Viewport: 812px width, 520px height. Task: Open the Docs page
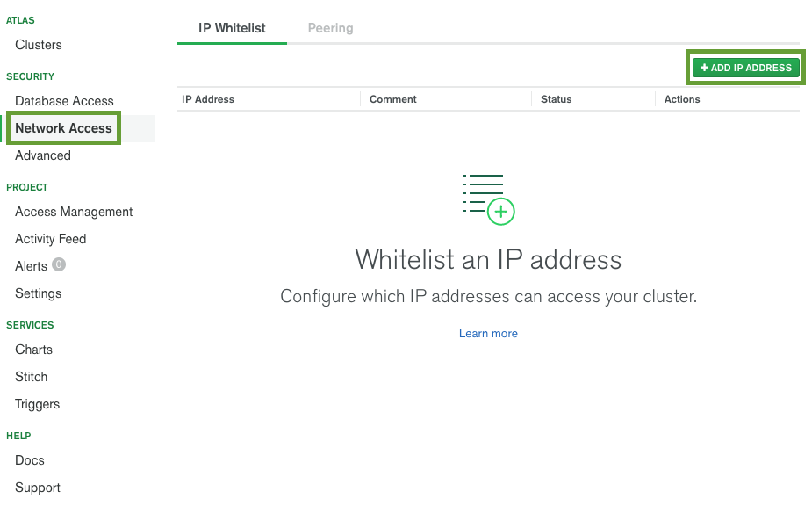29,460
